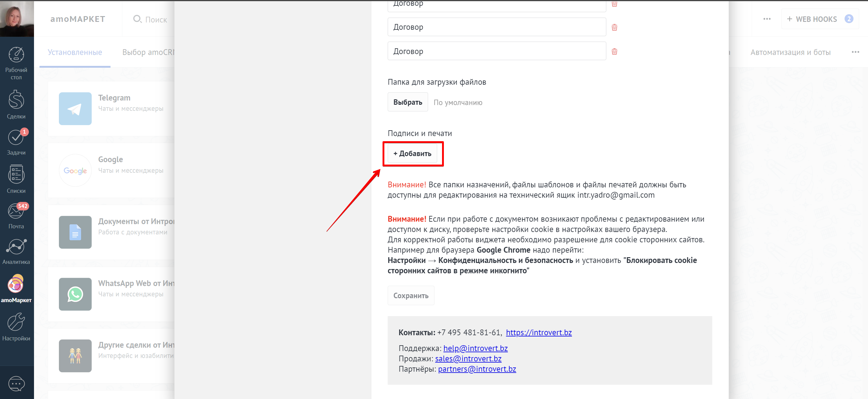868x399 pixels.
Task: Click the + WEB HOOKS button
Action: click(820, 19)
